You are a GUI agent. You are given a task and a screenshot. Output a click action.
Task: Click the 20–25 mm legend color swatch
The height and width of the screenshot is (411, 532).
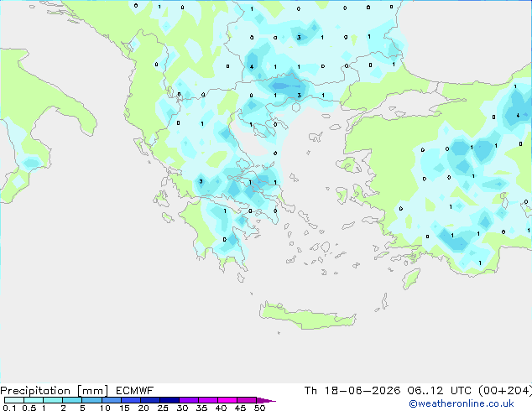(150, 400)
